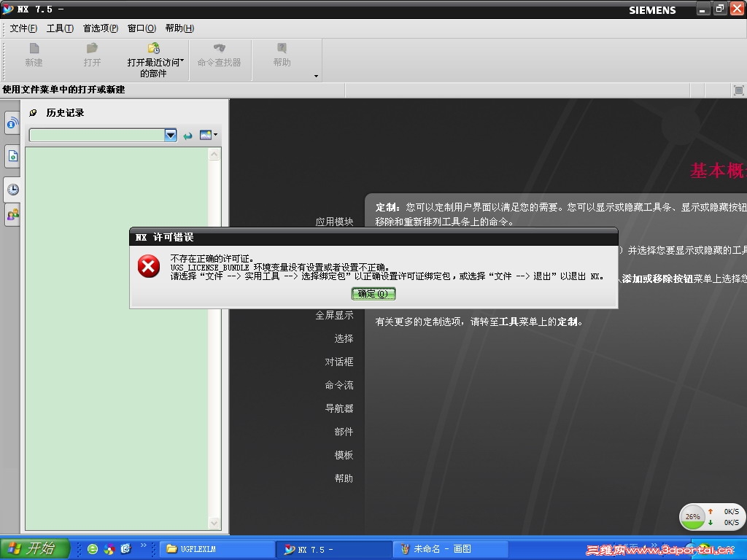The height and width of the screenshot is (560, 747).
Task: Click the colorful pinwheel quick-launch icon
Action: pyautogui.click(x=109, y=549)
